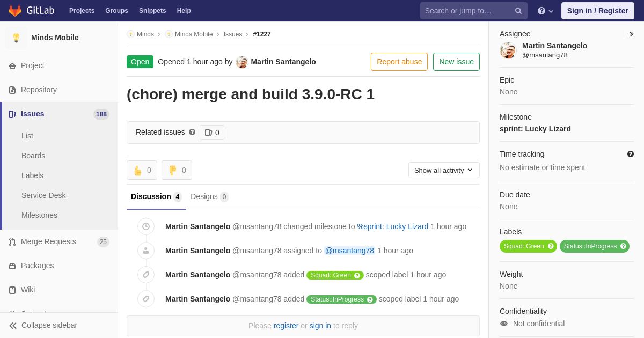Click the Minds Mobile lightbulb project avatar

point(16,38)
